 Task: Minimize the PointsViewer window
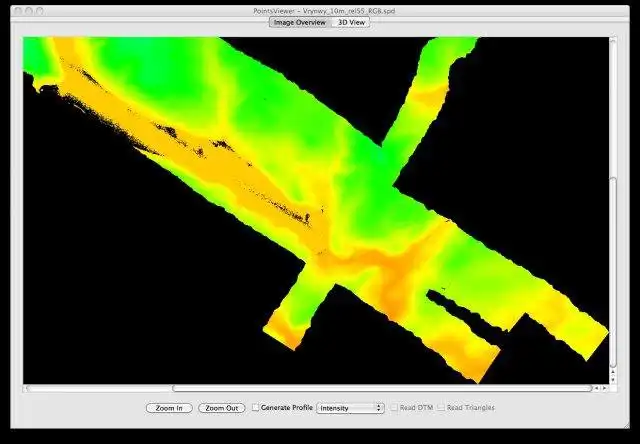point(29,11)
